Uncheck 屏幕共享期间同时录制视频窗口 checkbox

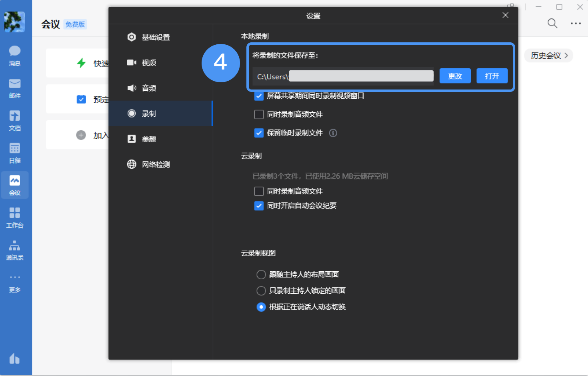pyautogui.click(x=259, y=96)
